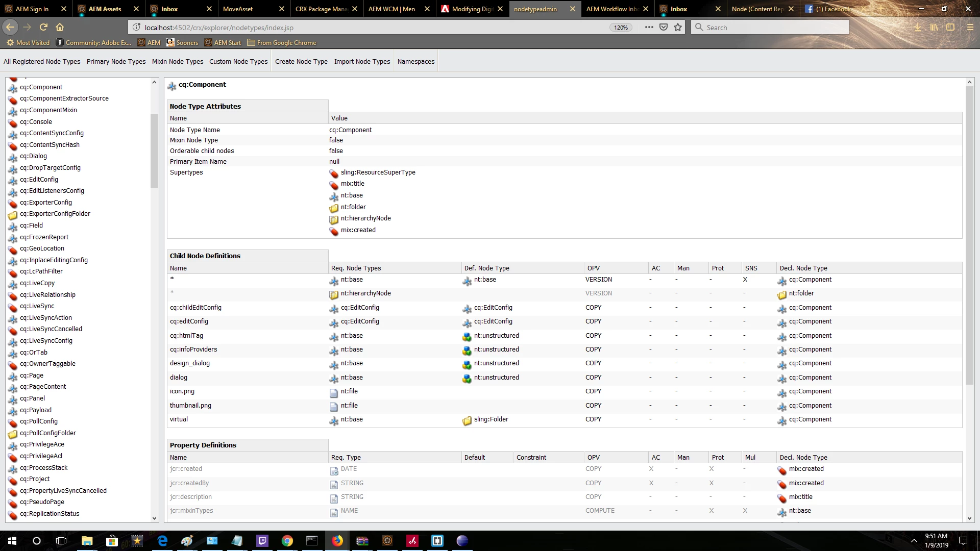Click cq:ExporterConfigFolder folder icon in list
This screenshot has height=551, width=980.
pos(13,215)
